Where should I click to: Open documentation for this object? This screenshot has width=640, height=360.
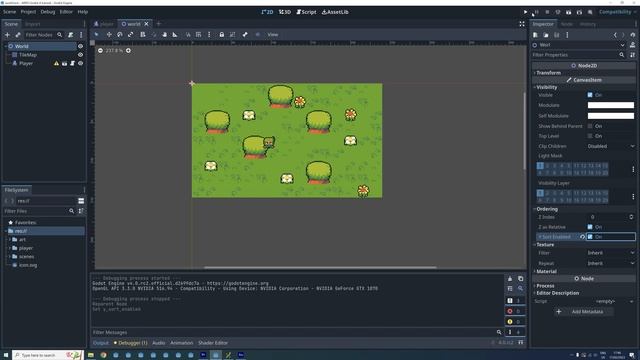coord(633,45)
